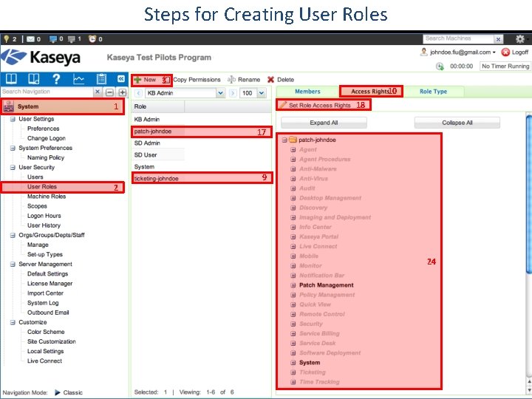Open the line chart icon
This screenshot has width=532, height=399.
coord(79,79)
